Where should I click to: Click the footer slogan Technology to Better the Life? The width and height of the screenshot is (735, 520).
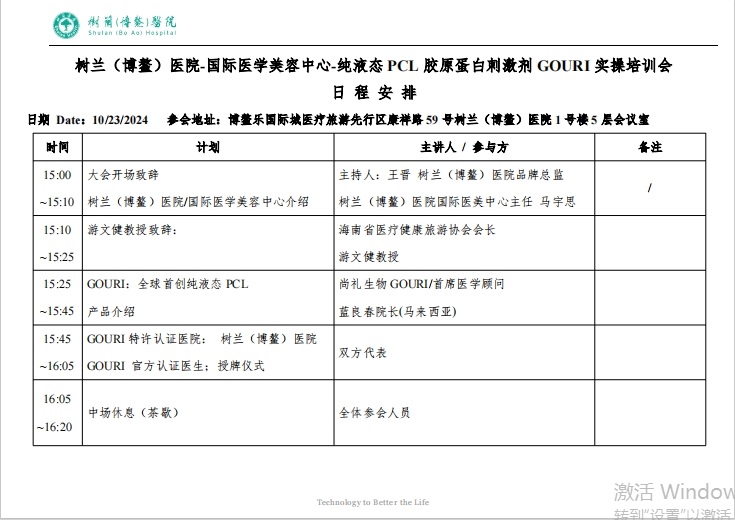[x=372, y=502]
